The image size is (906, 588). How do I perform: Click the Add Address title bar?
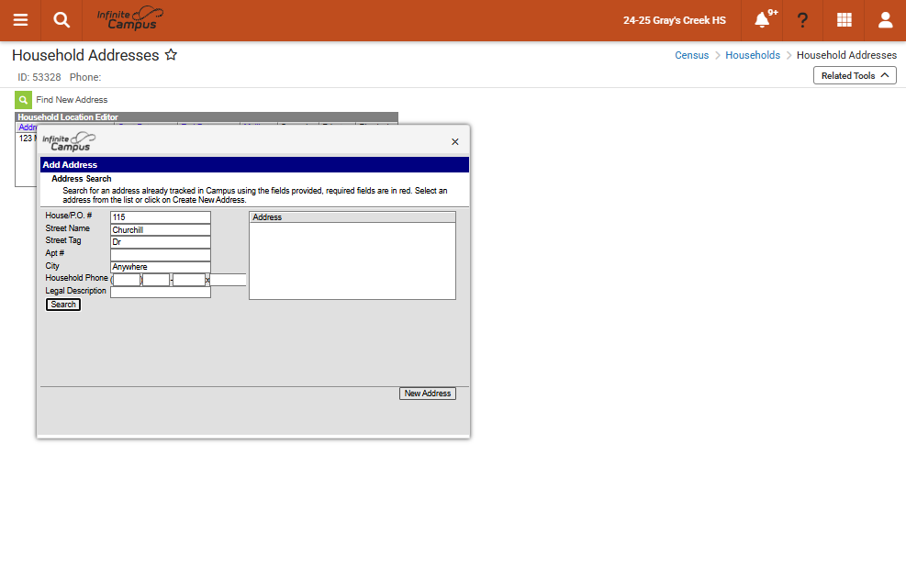254,164
